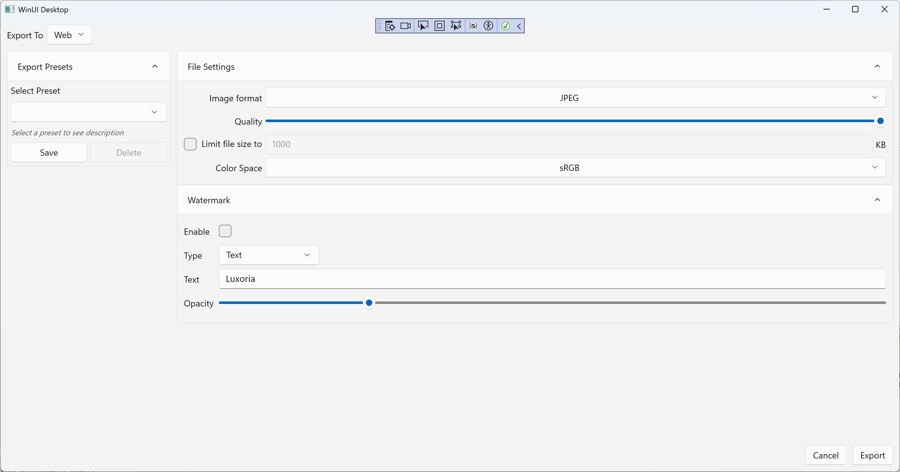The width and height of the screenshot is (900, 472).
Task: Click the Export button
Action: tap(872, 455)
